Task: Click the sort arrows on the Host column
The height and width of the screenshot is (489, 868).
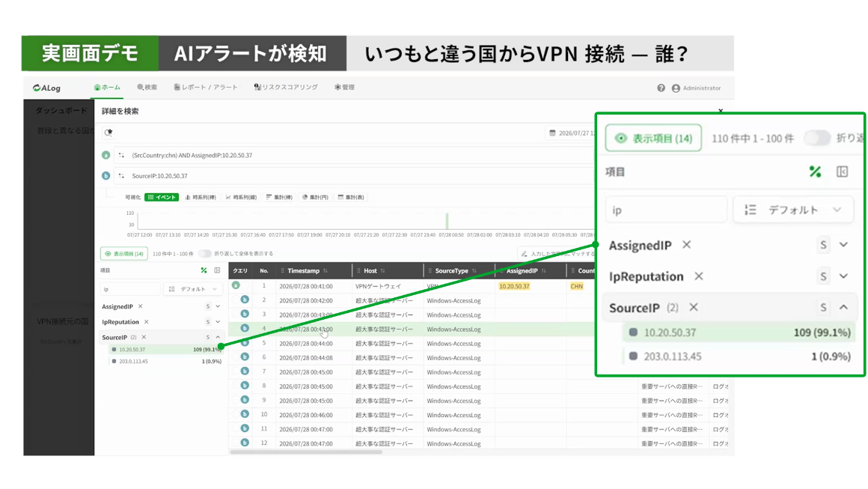Action: (x=382, y=271)
